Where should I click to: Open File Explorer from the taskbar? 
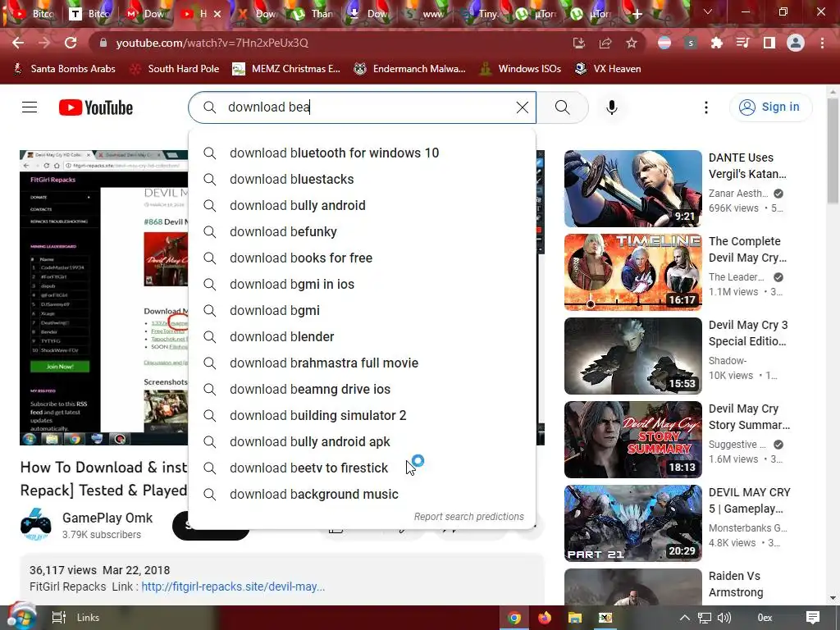(575, 618)
